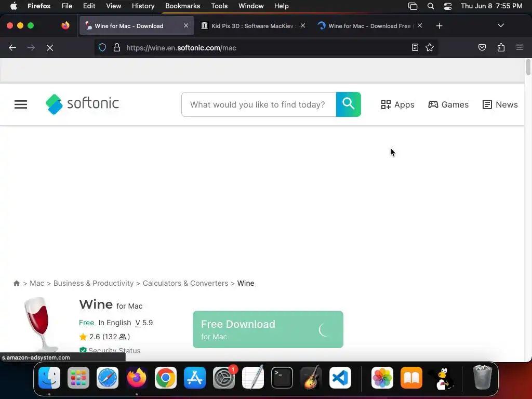Viewport: 532px width, 399px height.
Task: Expand the list all tabs chevron
Action: 500,25
